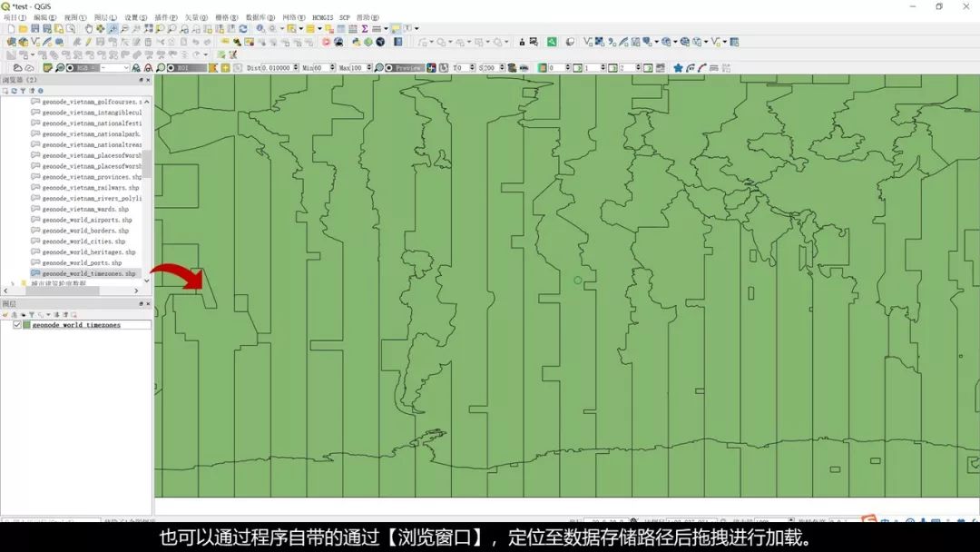Image resolution: width=980 pixels, height=552 pixels.
Task: Open the Layer Styling brush icon in layers panel
Action: [x=6, y=314]
